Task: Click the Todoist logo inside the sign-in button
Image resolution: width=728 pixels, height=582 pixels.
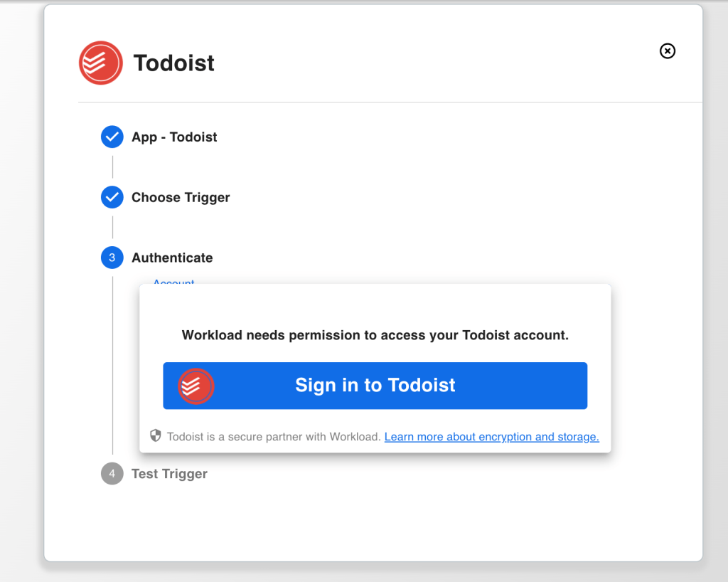Action: click(196, 386)
